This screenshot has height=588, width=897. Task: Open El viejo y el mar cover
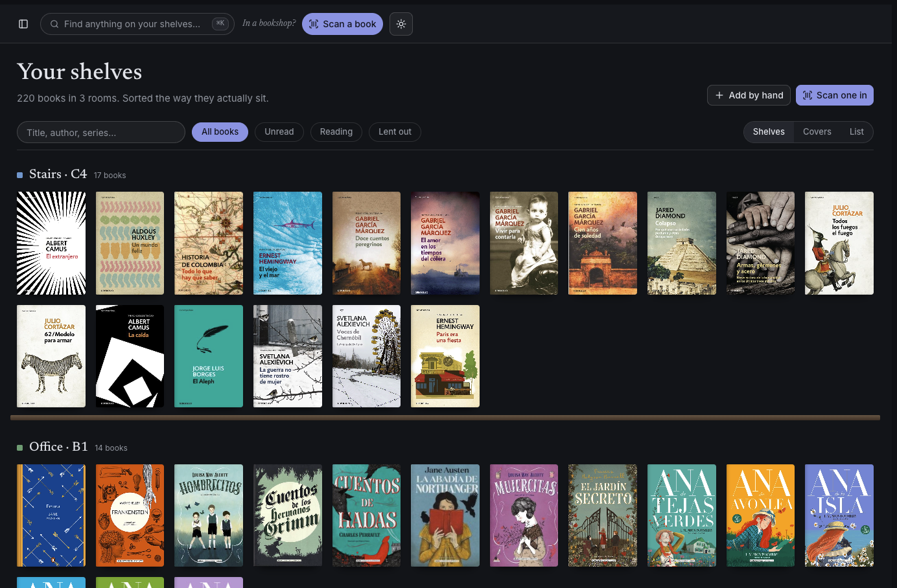(288, 243)
